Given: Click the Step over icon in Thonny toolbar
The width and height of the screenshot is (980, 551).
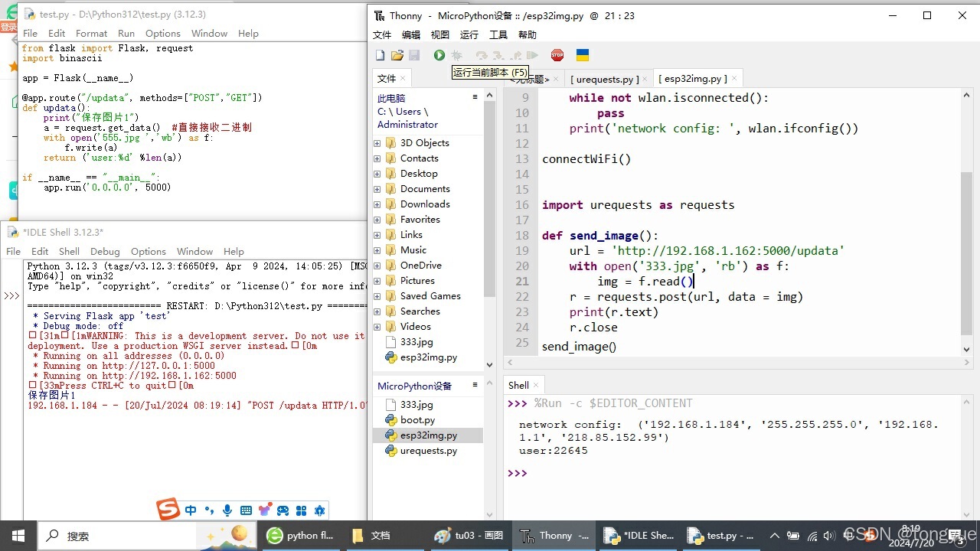Looking at the screenshot, I should coord(482,55).
